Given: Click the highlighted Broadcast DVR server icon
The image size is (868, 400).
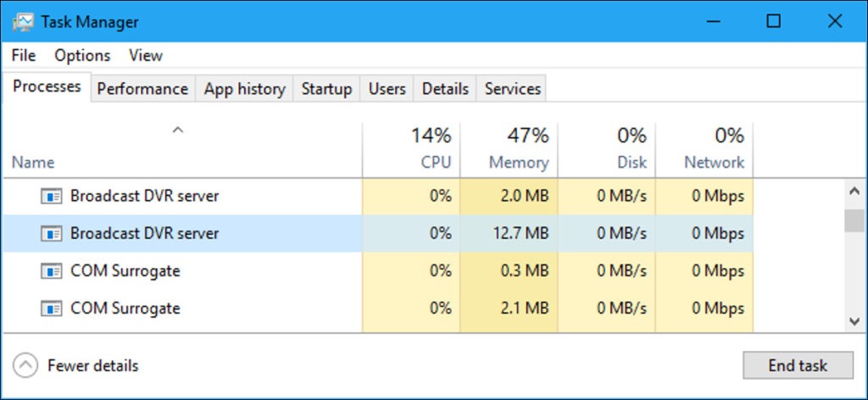Looking at the screenshot, I should pyautogui.click(x=52, y=233).
